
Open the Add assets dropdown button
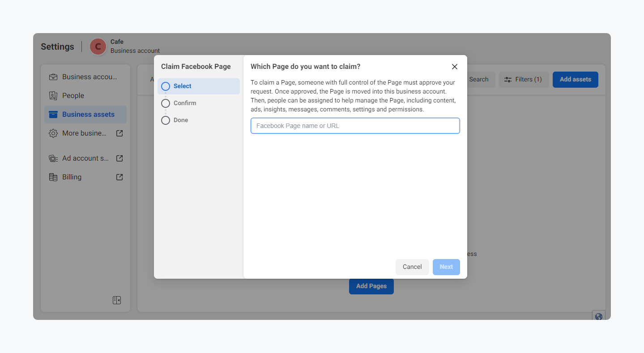575,80
